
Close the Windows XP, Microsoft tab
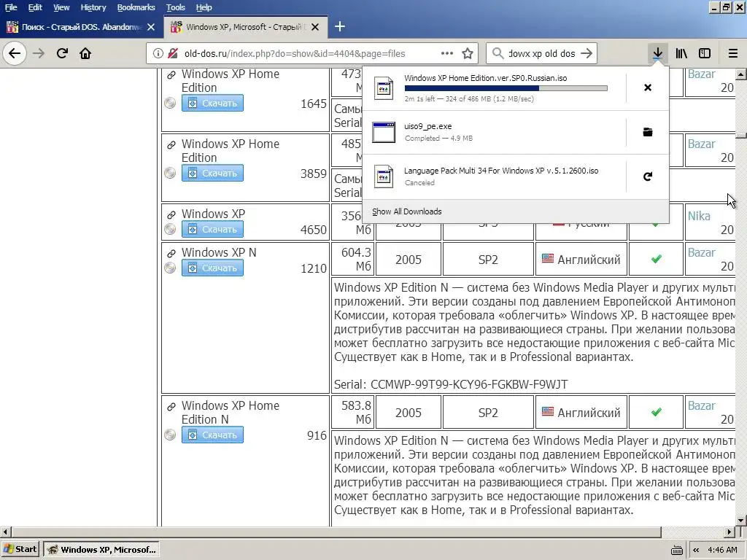315,27
